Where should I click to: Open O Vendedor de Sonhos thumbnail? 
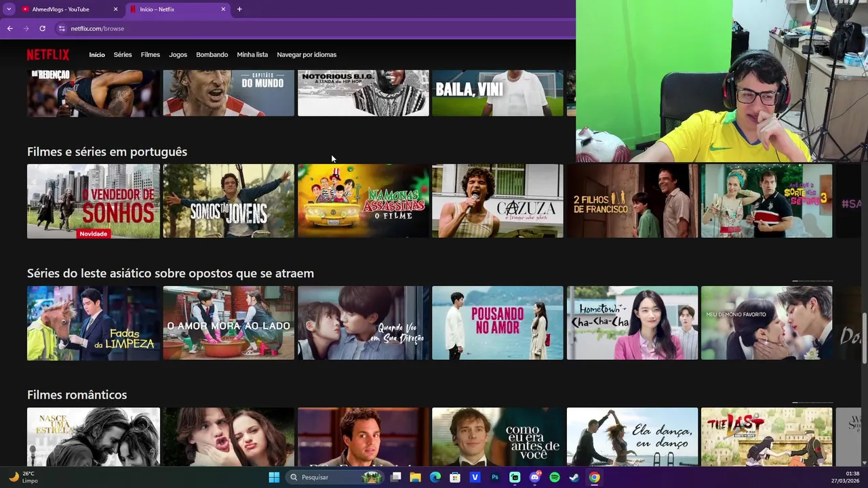tap(94, 201)
